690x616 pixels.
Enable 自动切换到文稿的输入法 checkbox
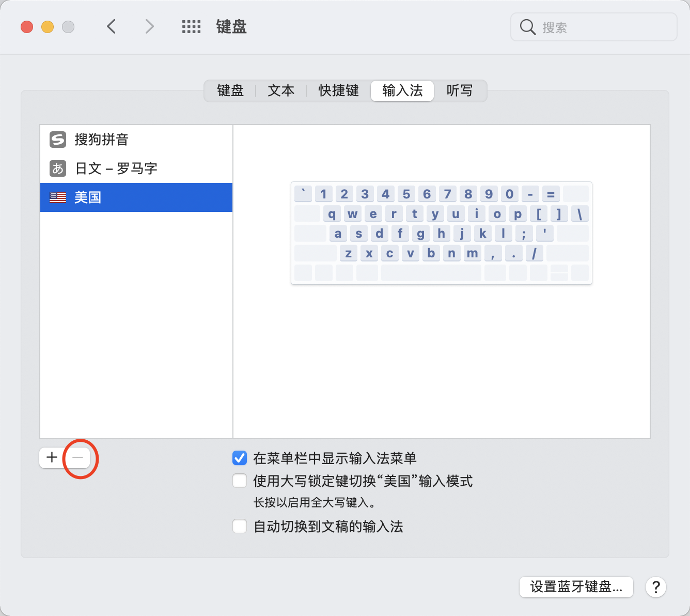click(240, 527)
